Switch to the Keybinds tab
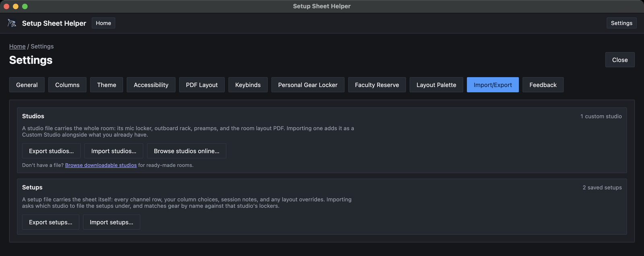This screenshot has width=644, height=256. click(248, 85)
